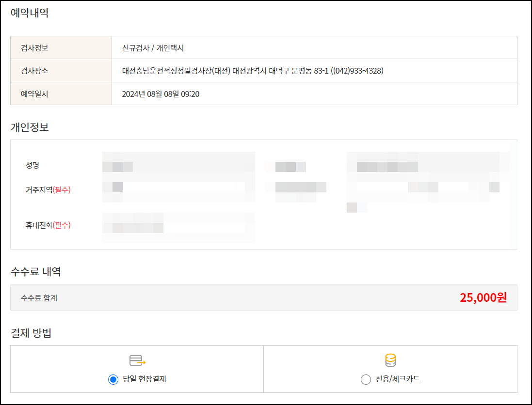This screenshot has width=532, height=405.
Task: Click the 휴대전화 input field
Action: (178, 228)
